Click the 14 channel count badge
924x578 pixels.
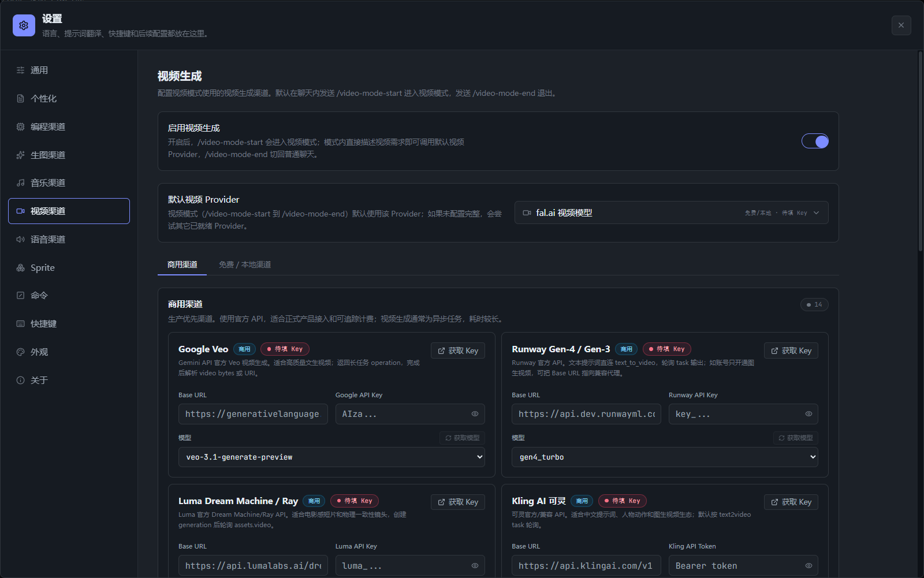point(814,305)
